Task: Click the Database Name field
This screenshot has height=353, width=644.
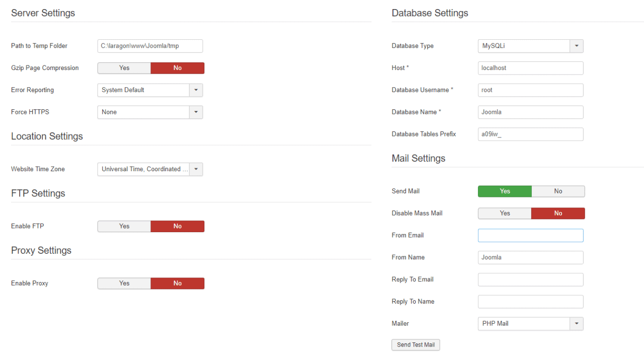Action: click(x=530, y=112)
